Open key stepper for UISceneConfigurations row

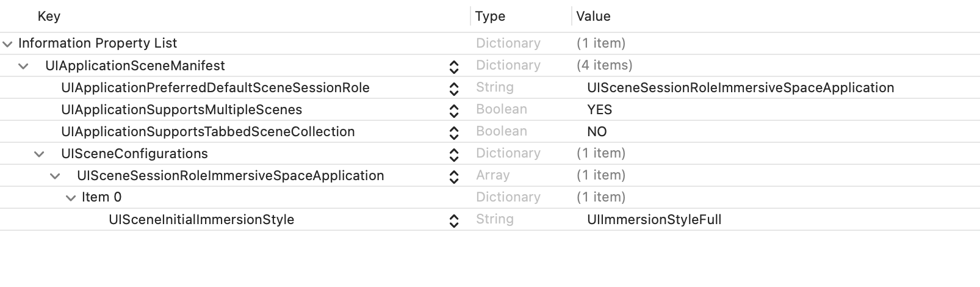[453, 154]
